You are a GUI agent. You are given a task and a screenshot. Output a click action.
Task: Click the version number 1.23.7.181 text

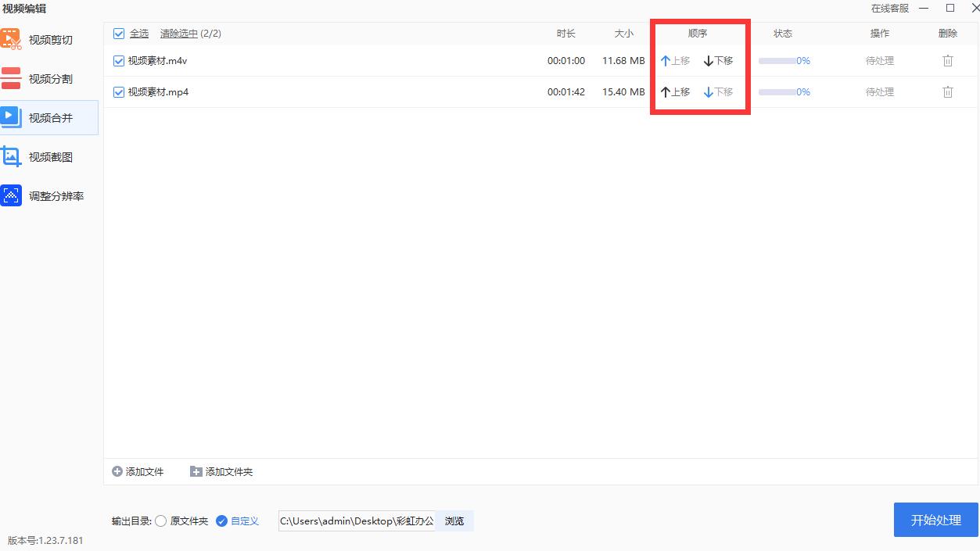45,540
